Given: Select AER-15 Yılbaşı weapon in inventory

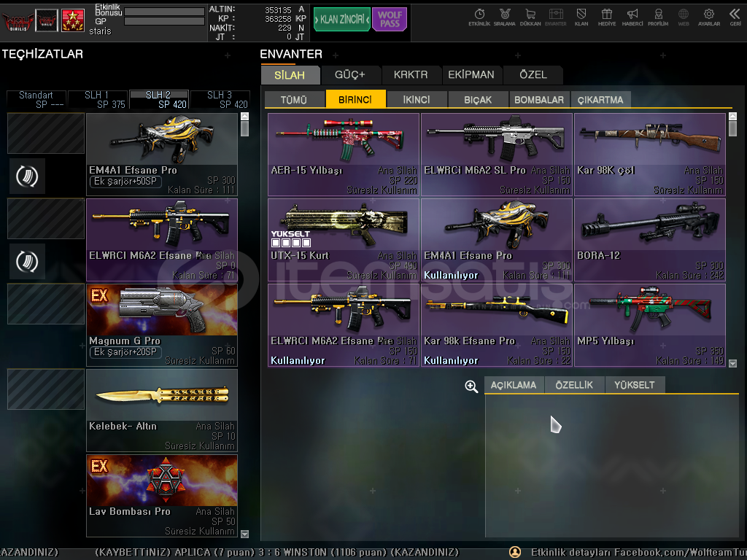Looking at the screenshot, I should (344, 155).
